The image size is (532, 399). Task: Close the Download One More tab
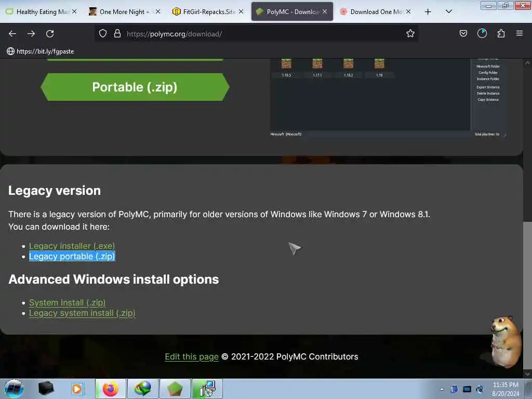click(x=408, y=12)
